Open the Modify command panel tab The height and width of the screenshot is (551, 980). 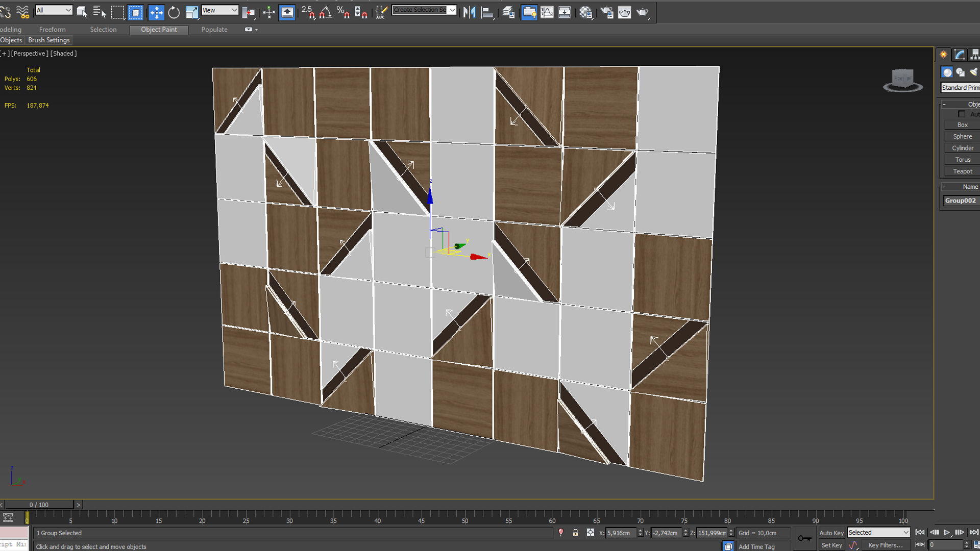coord(960,55)
